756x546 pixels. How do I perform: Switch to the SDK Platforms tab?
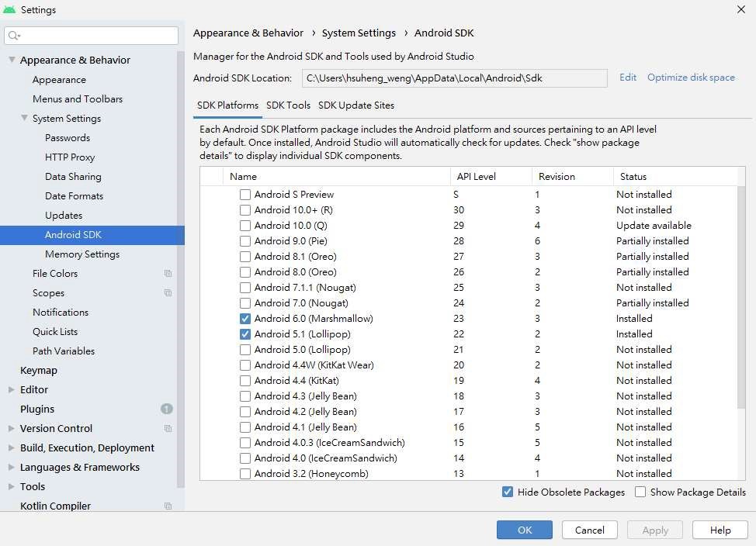click(227, 105)
